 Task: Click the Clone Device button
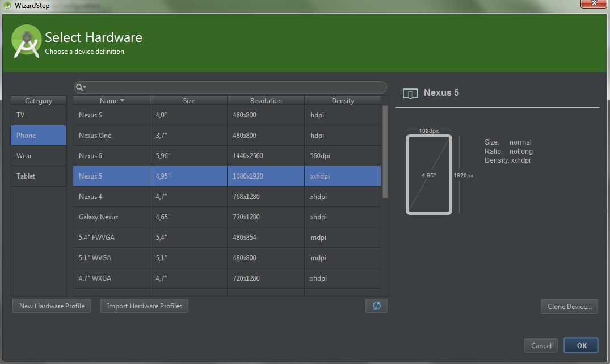(569, 307)
